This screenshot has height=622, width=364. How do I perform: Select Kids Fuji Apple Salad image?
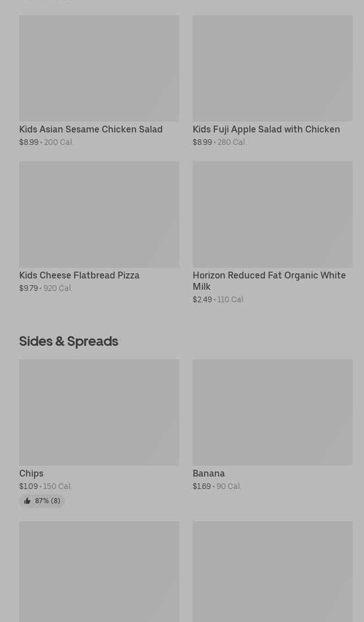(x=272, y=68)
